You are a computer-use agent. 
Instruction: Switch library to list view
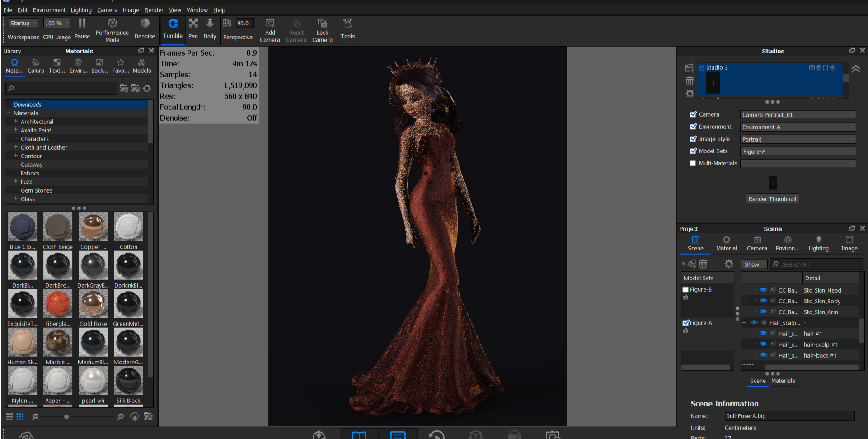point(9,417)
